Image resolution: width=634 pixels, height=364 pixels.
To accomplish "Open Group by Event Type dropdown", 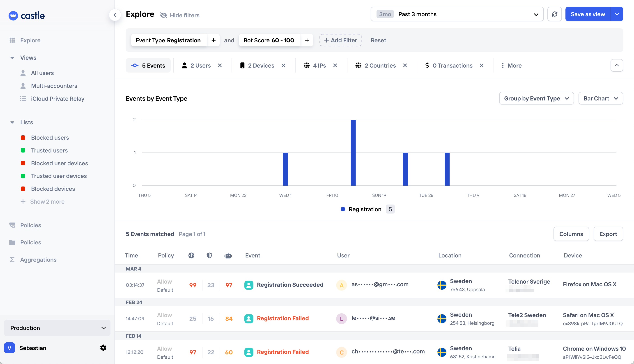I will (536, 98).
